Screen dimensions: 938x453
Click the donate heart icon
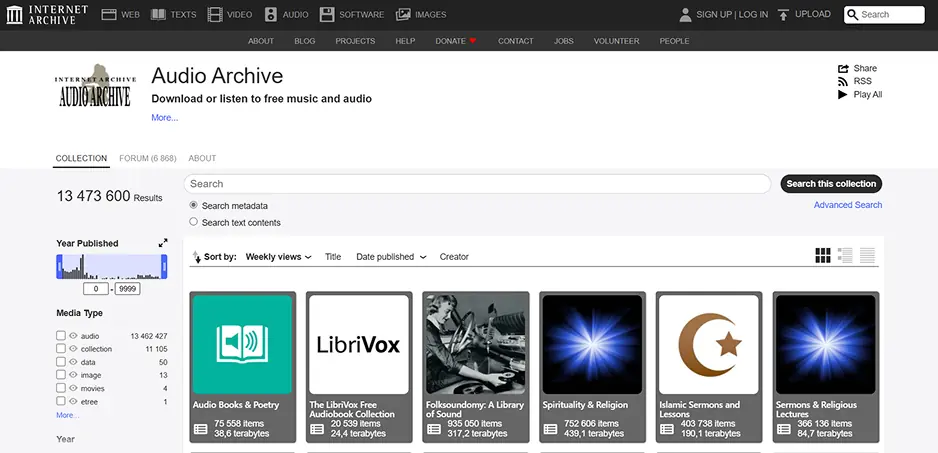(473, 41)
